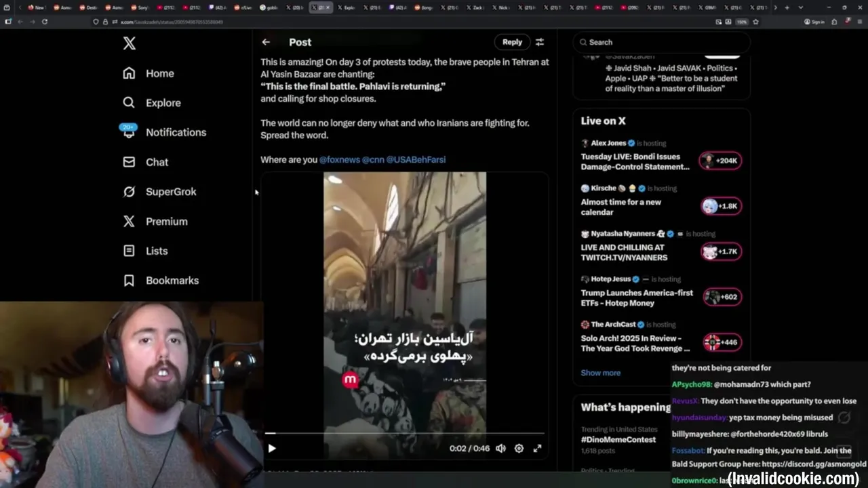Image resolution: width=868 pixels, height=488 pixels.
Task: Open reply sorting filter icon next to Reply
Action: point(540,42)
